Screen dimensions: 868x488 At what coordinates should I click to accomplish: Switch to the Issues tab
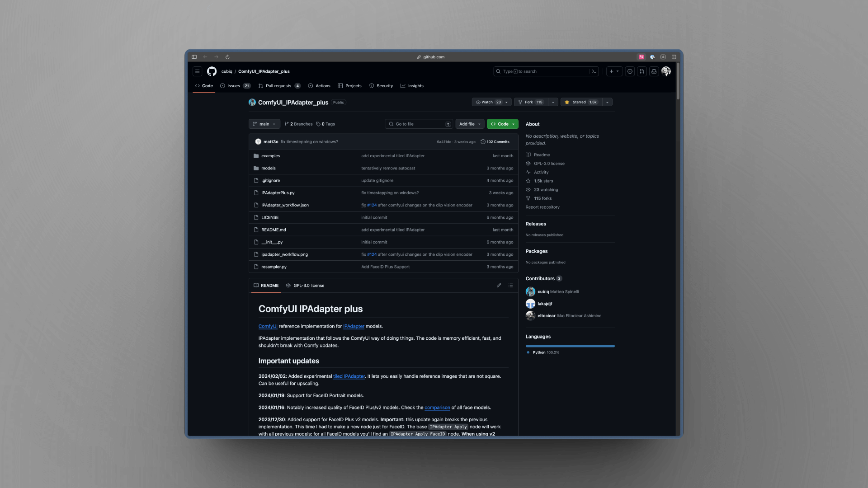[235, 86]
